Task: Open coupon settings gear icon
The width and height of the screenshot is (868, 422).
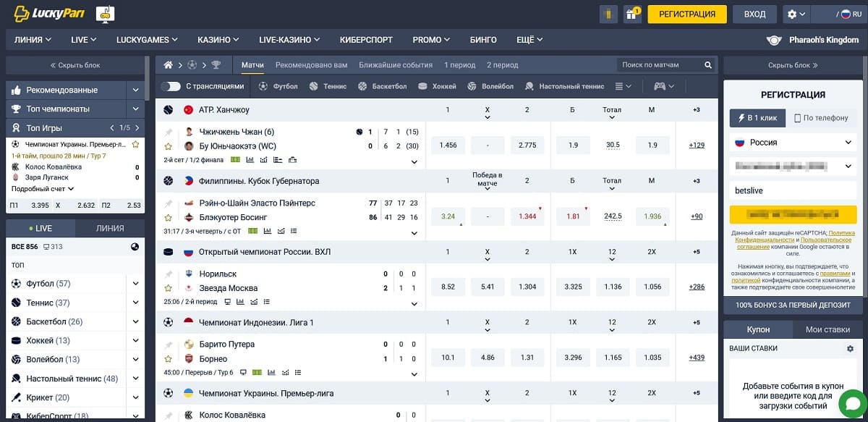Action: pyautogui.click(x=850, y=348)
